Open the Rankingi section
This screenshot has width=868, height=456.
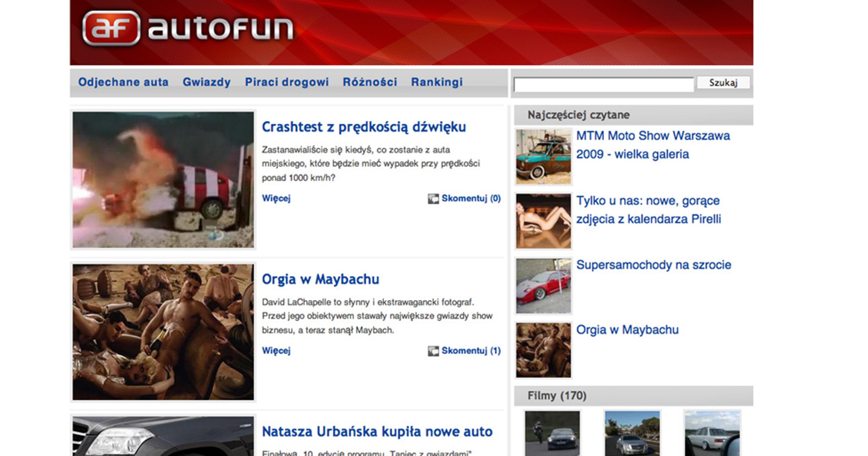coord(437,82)
